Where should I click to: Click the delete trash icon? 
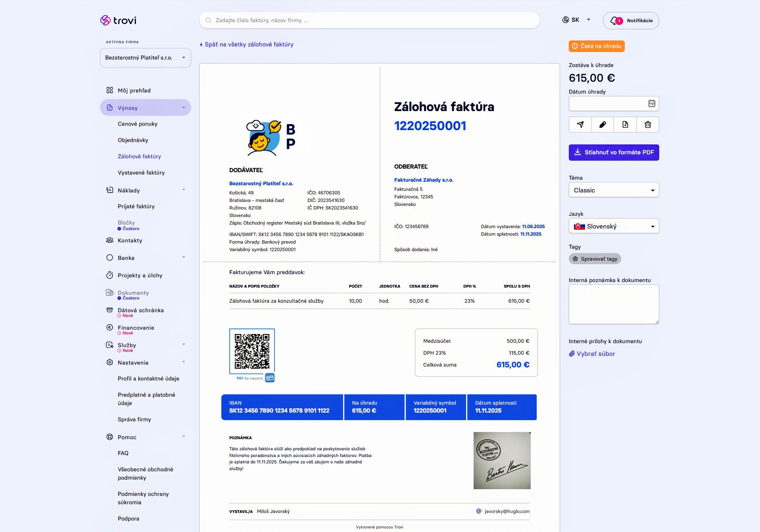[648, 125]
